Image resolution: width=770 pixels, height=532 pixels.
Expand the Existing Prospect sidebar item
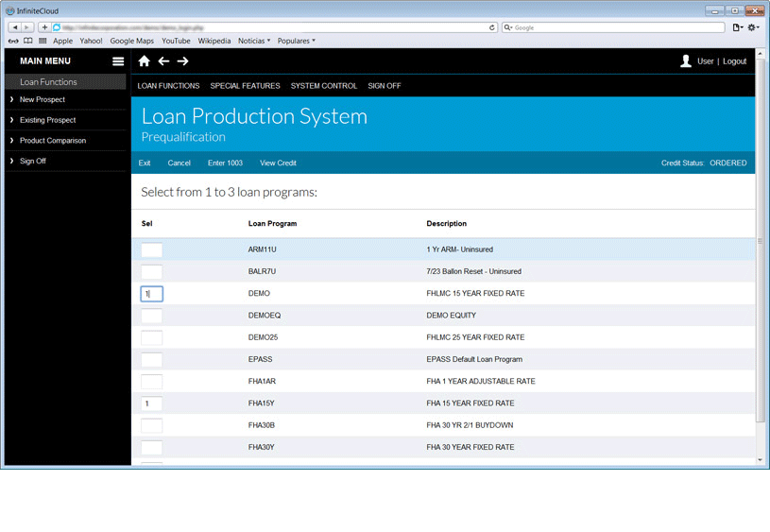point(47,120)
